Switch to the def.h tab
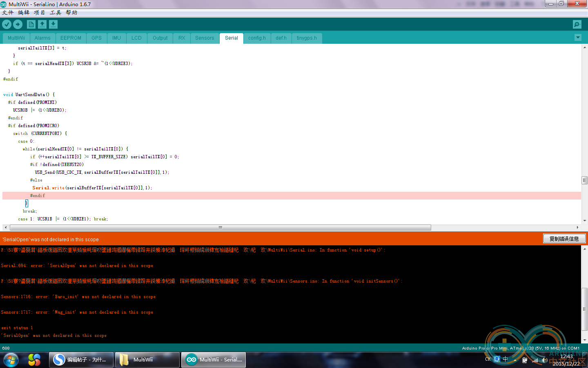 [x=281, y=38]
